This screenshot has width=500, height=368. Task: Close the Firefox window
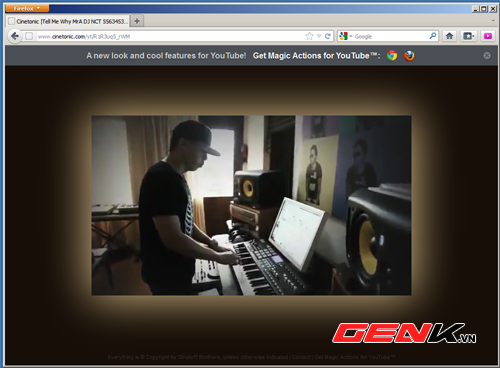click(x=493, y=9)
